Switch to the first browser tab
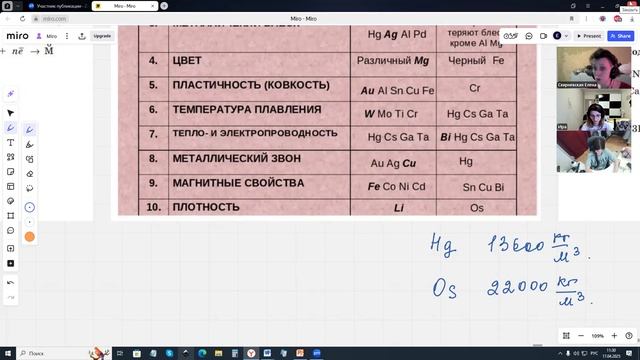Viewport: 640px width, 360px height. click(57, 6)
